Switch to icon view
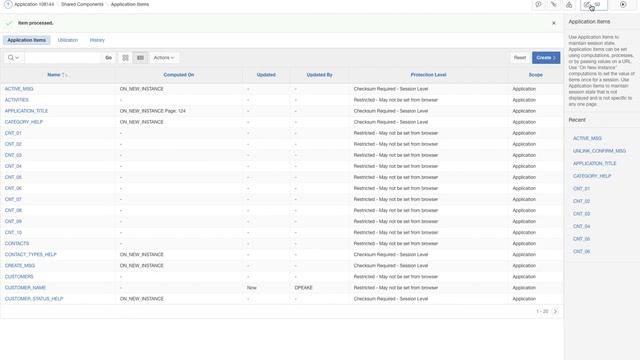The height and width of the screenshot is (360, 640). click(125, 58)
